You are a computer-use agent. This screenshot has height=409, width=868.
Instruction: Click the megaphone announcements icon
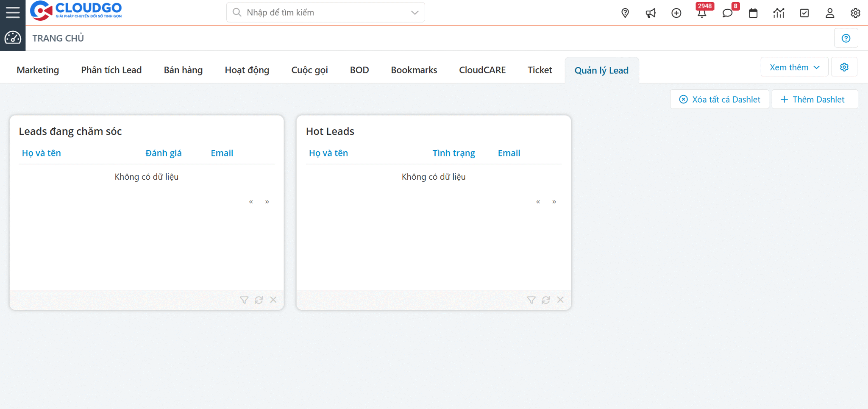point(651,13)
